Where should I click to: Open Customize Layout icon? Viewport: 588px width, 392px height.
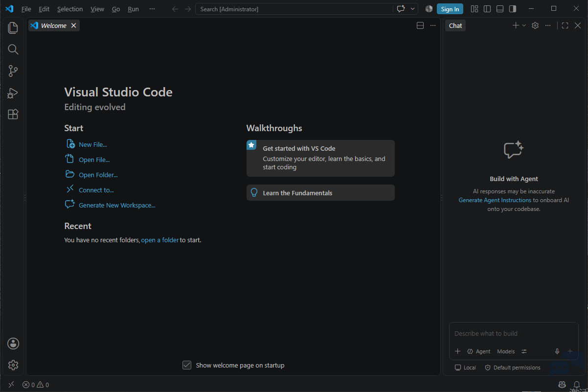tap(475, 9)
